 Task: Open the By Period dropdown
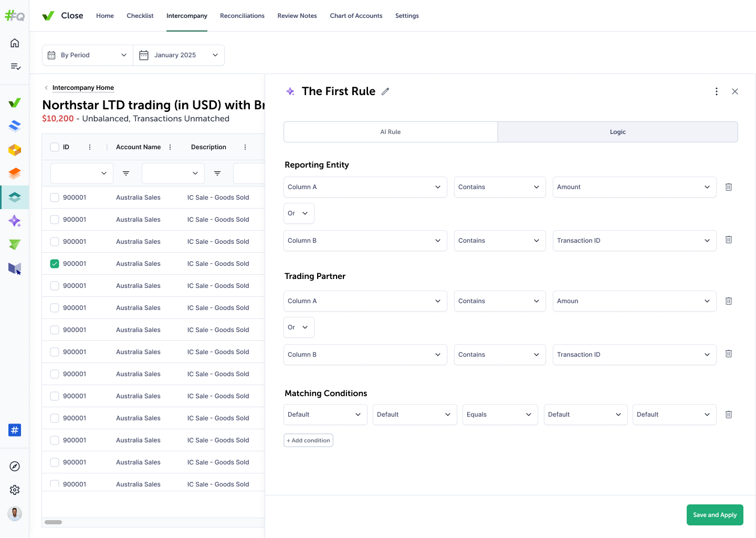(x=88, y=55)
